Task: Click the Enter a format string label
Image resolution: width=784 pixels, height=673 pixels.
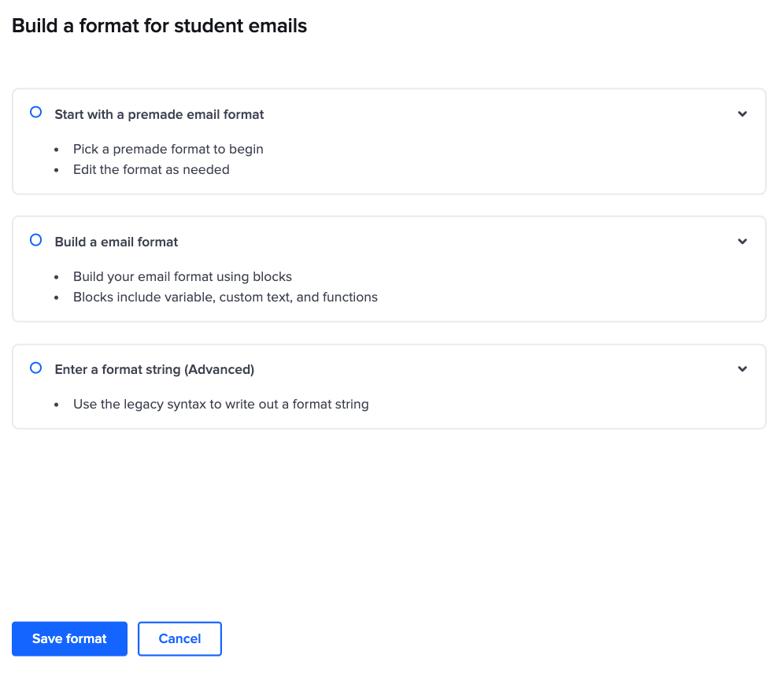Action: (x=154, y=368)
